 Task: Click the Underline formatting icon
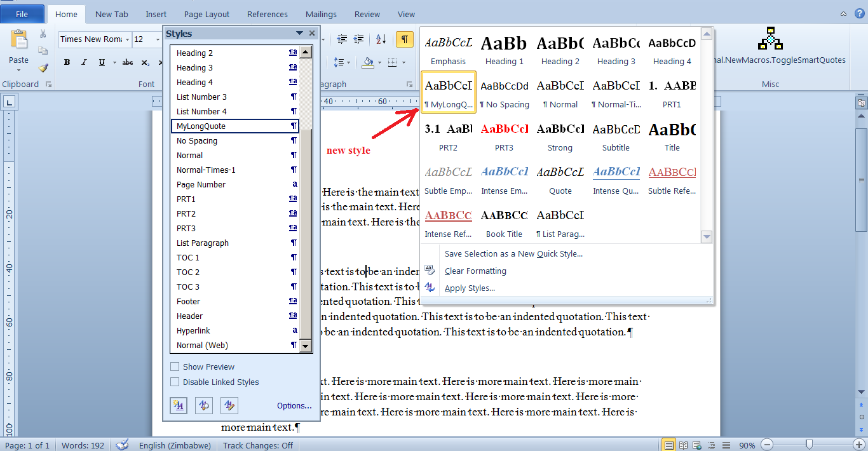(102, 62)
